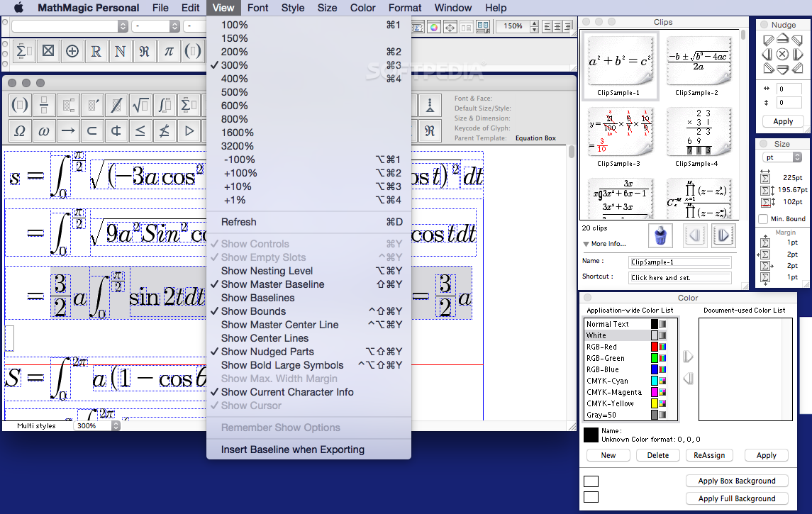Image resolution: width=812 pixels, height=514 pixels.
Task: Open the Apple menu
Action: (x=18, y=8)
